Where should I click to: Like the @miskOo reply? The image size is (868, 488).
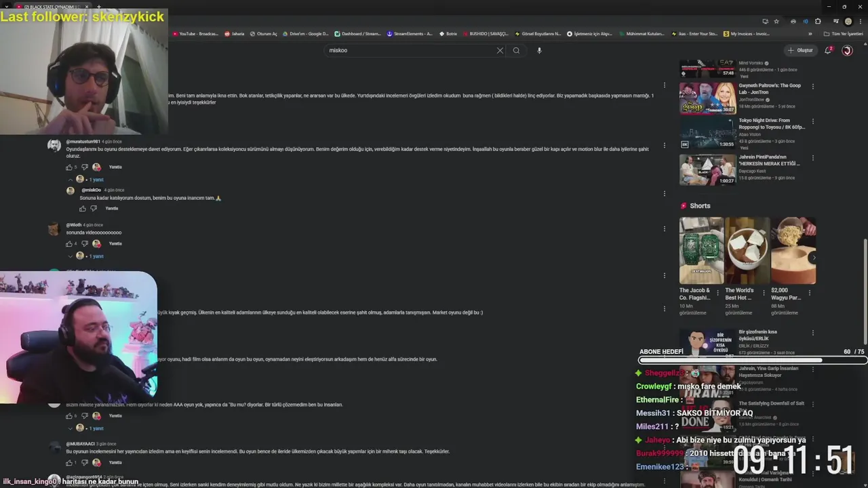coord(83,208)
